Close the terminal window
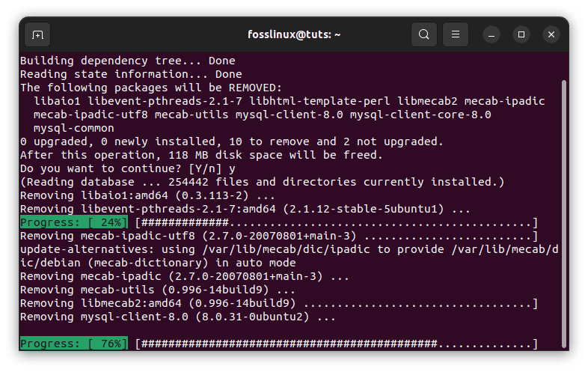 pyautogui.click(x=551, y=34)
